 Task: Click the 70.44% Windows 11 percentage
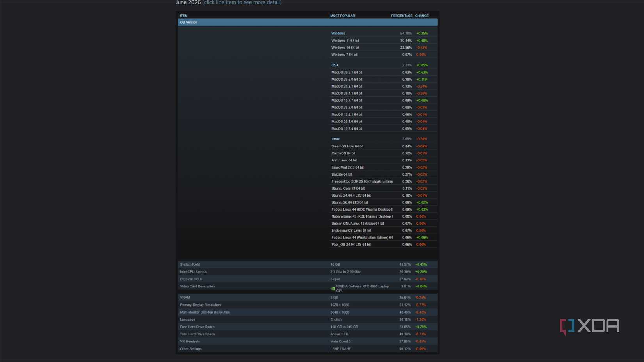(406, 41)
